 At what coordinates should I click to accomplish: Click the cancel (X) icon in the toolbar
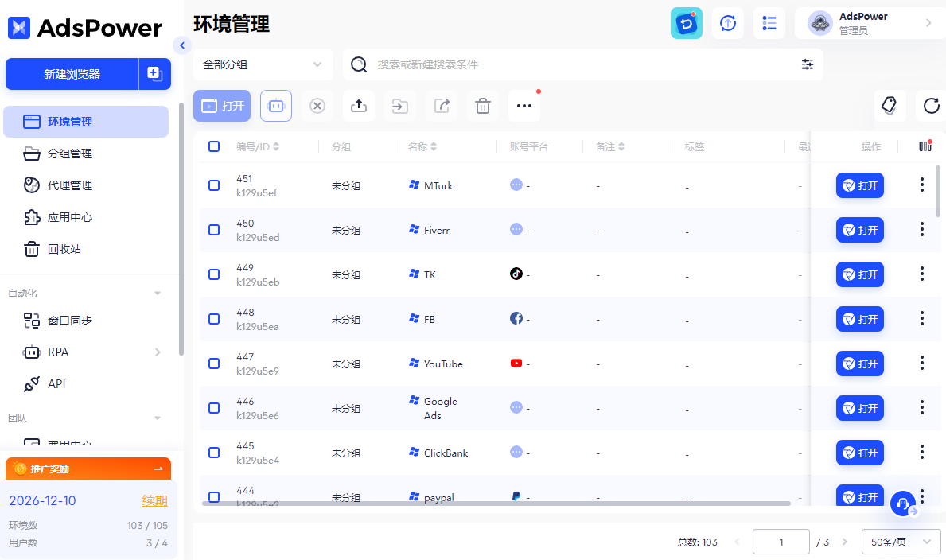(x=317, y=105)
